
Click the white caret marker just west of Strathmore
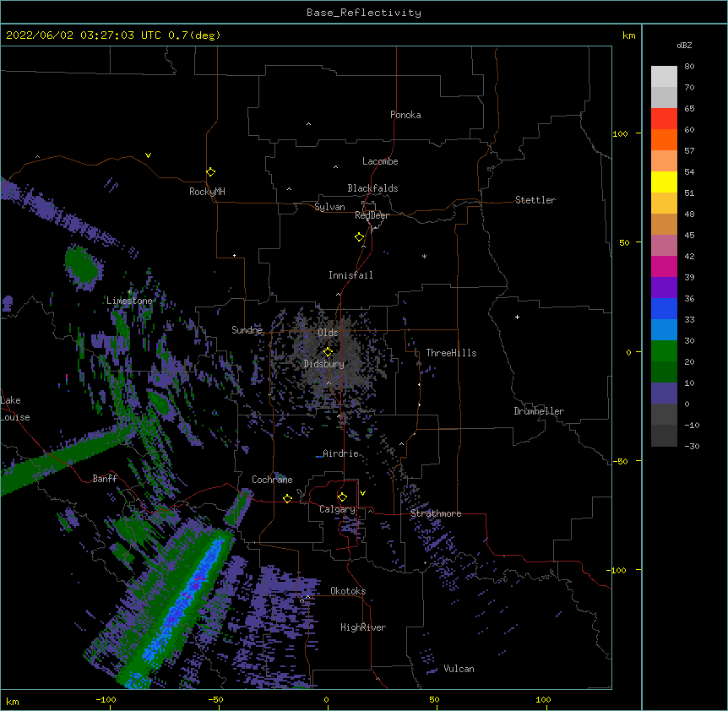[x=370, y=511]
